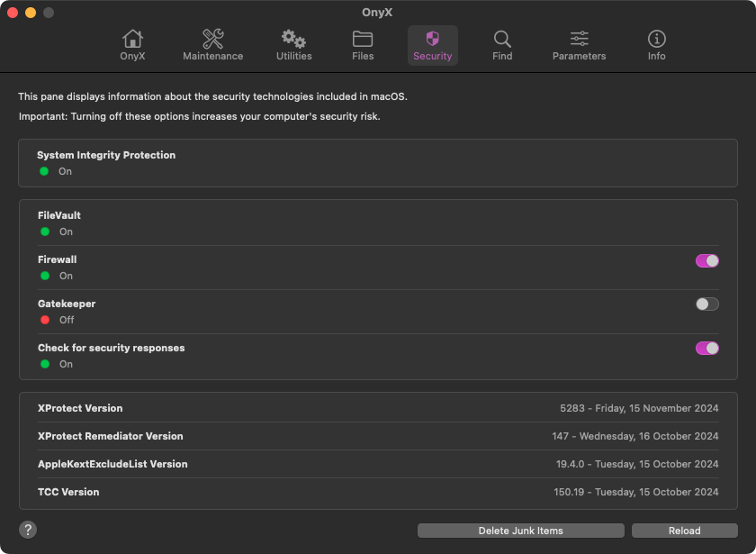This screenshot has height=554, width=756.
Task: Click the XProtect Version label
Action: 80,408
